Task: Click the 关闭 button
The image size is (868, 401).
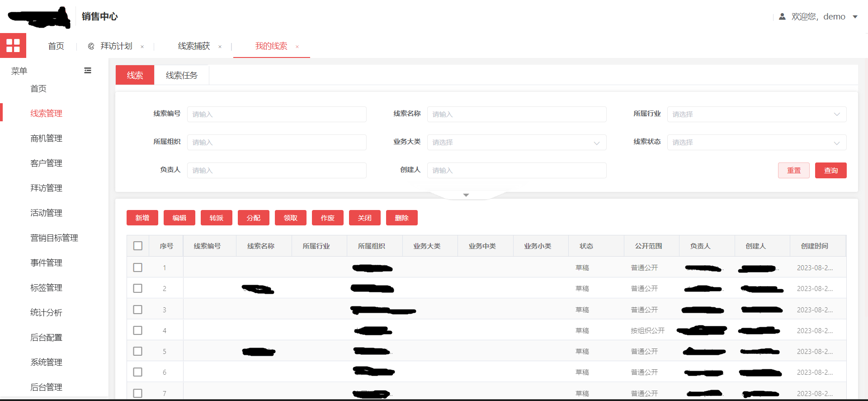Action: point(365,218)
